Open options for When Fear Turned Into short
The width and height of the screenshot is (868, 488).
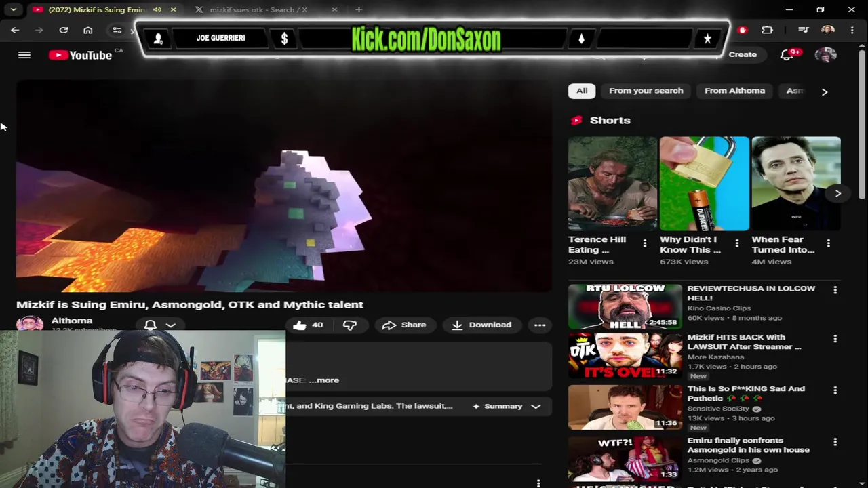828,243
